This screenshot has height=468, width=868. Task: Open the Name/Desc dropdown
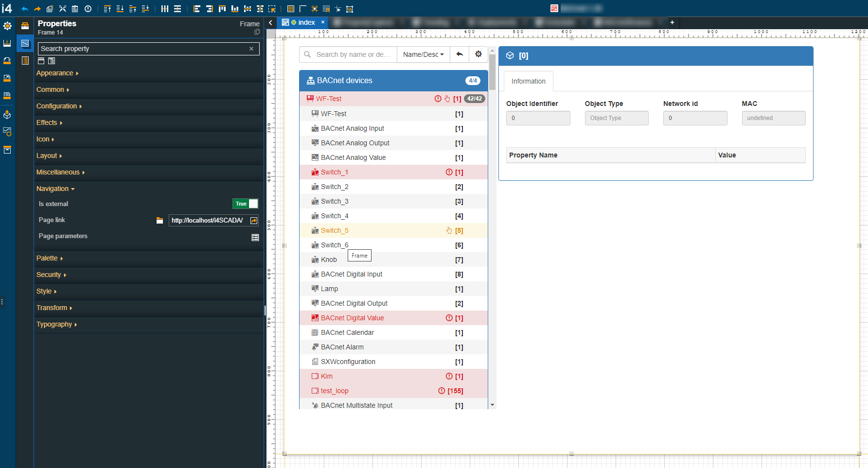point(423,54)
